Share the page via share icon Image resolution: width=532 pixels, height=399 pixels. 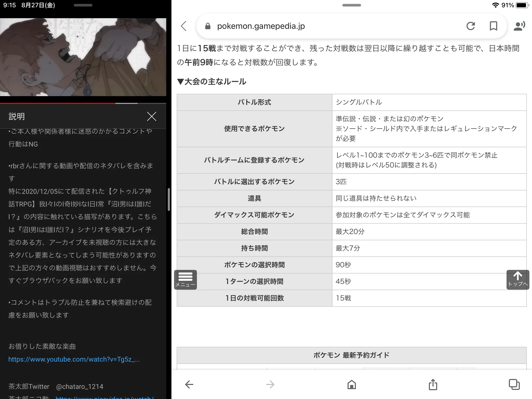(x=433, y=384)
